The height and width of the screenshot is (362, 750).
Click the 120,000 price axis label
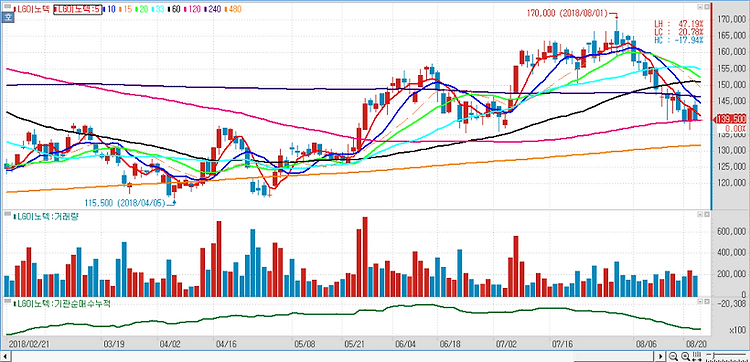732,184
